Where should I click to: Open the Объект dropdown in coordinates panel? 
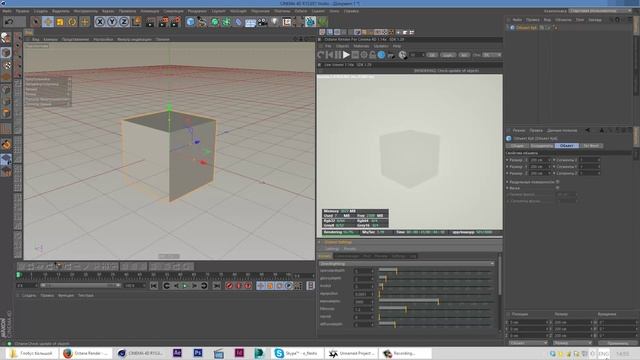click(528, 343)
